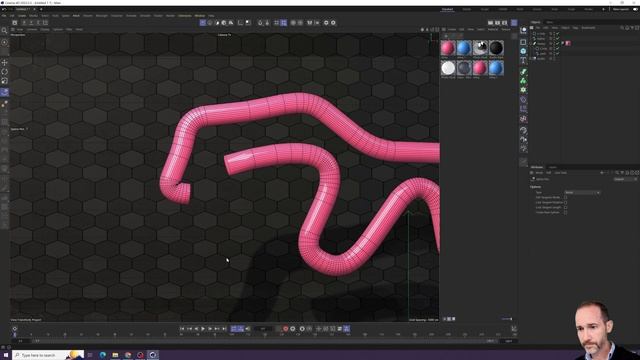This screenshot has height=360, width=640.
Task: Open the Mesh menu
Action: [x=76, y=16]
